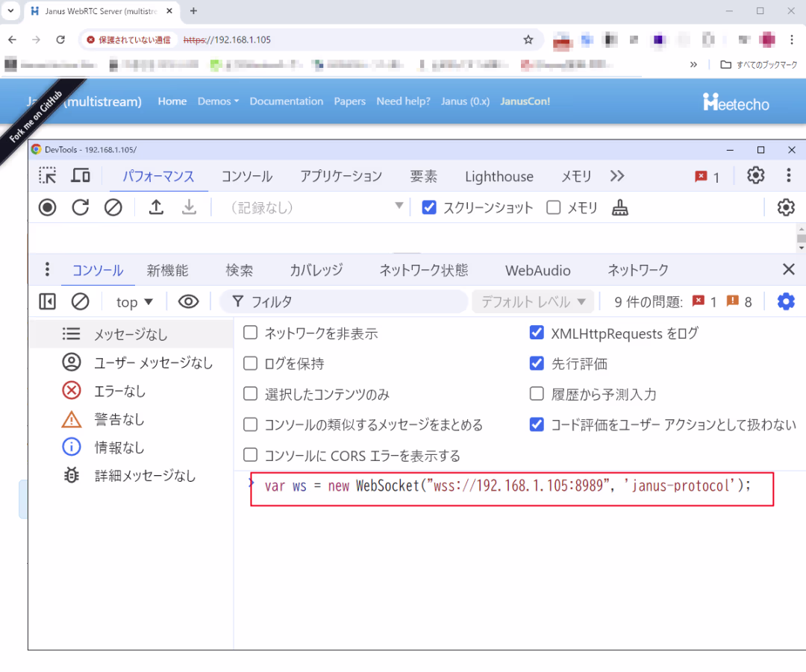The height and width of the screenshot is (672, 806).
Task: Toggle the device toolbar icon
Action: coord(80,176)
